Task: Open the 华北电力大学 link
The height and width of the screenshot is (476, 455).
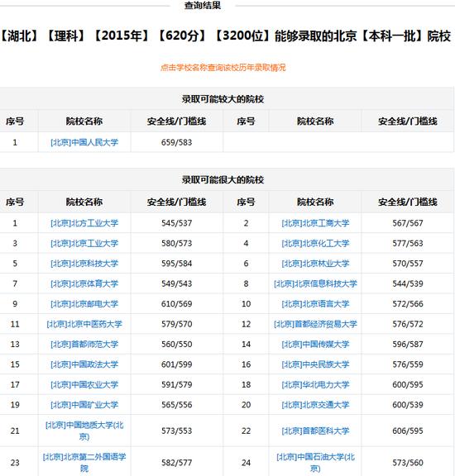Action: (315, 384)
